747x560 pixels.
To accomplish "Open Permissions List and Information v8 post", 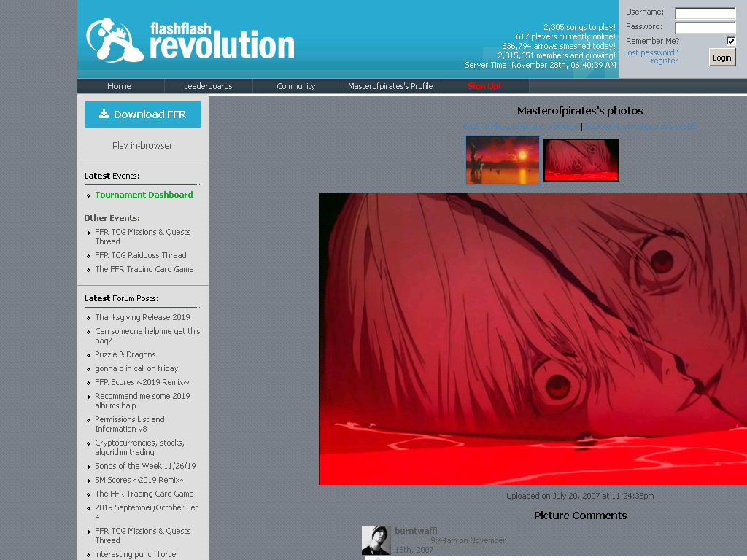I will tap(130, 424).
